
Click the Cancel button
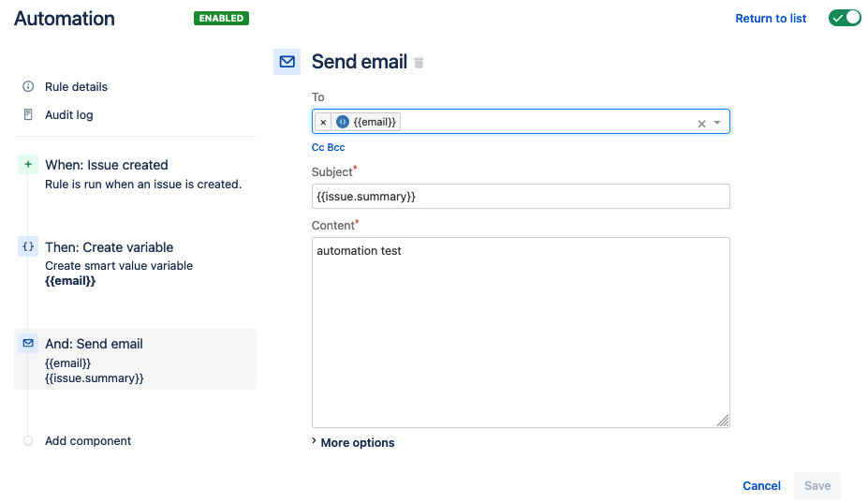761,486
